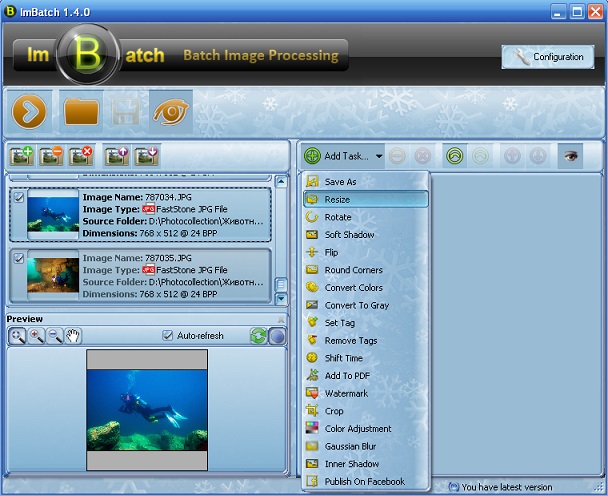Click the 787035.JPG thumbnail in list
Image resolution: width=608 pixels, height=496 pixels.
(x=53, y=273)
